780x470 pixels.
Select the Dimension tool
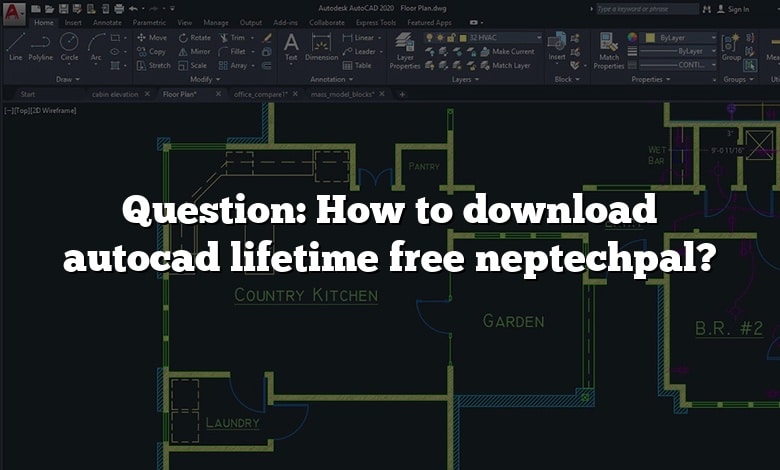coord(321,47)
